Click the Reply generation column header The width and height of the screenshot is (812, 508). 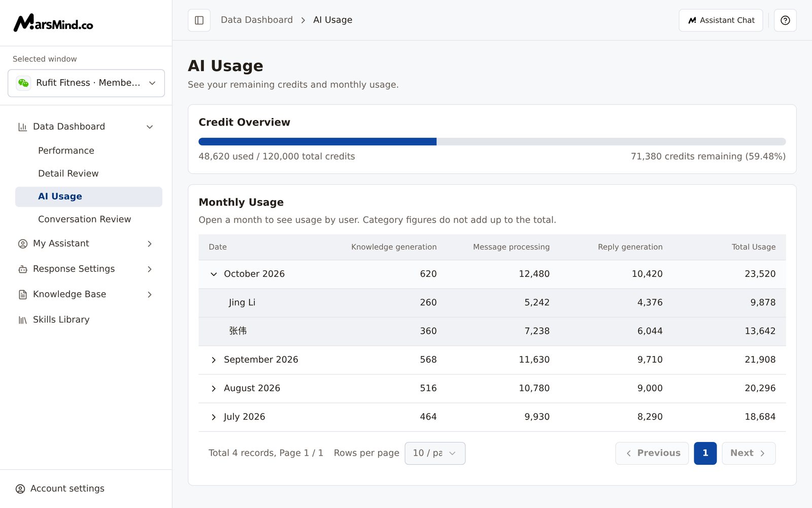(x=630, y=247)
